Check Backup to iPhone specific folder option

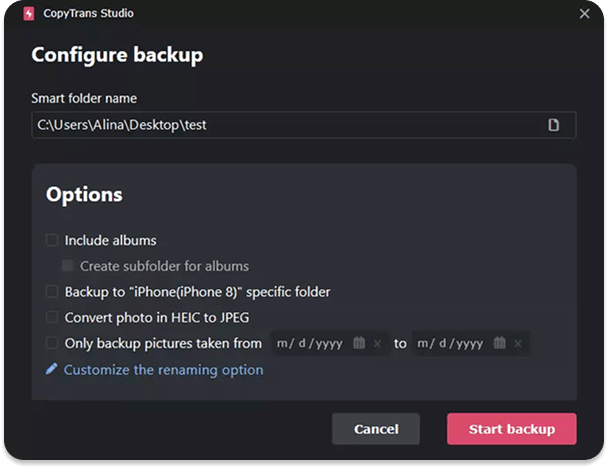click(x=52, y=292)
